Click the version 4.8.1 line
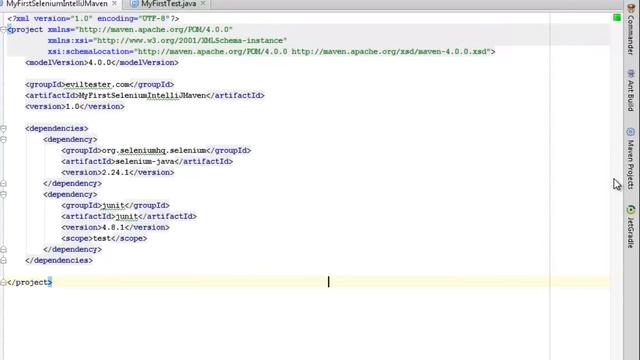Screen dimensions: 640x360 [x=116, y=228]
